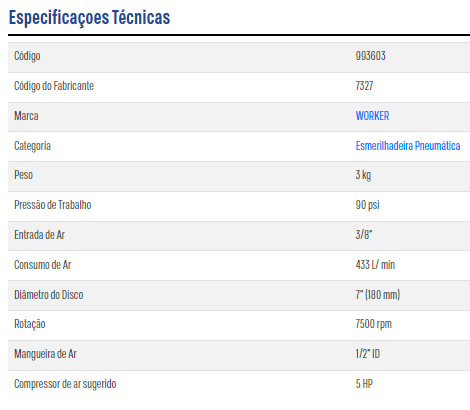Select the 433 L/min value
The height and width of the screenshot is (410, 470).
pos(375,265)
